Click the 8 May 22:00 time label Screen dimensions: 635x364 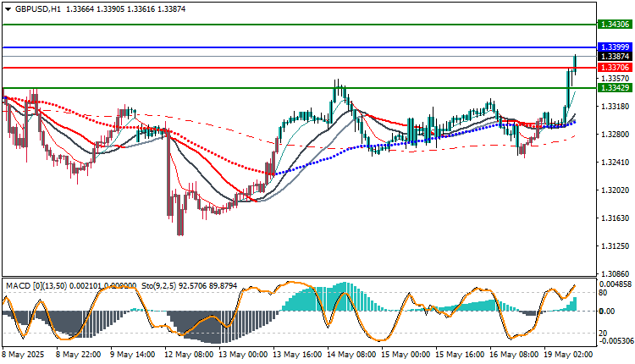pos(79,355)
